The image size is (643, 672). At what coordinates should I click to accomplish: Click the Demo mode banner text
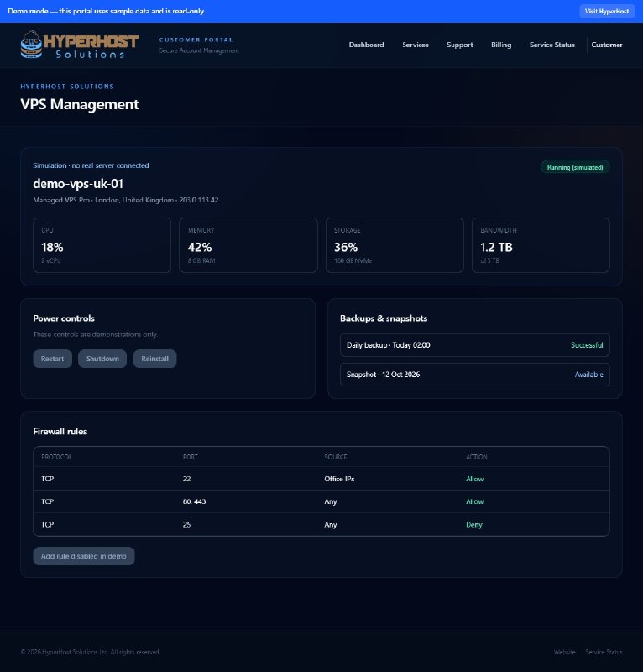pos(107,11)
